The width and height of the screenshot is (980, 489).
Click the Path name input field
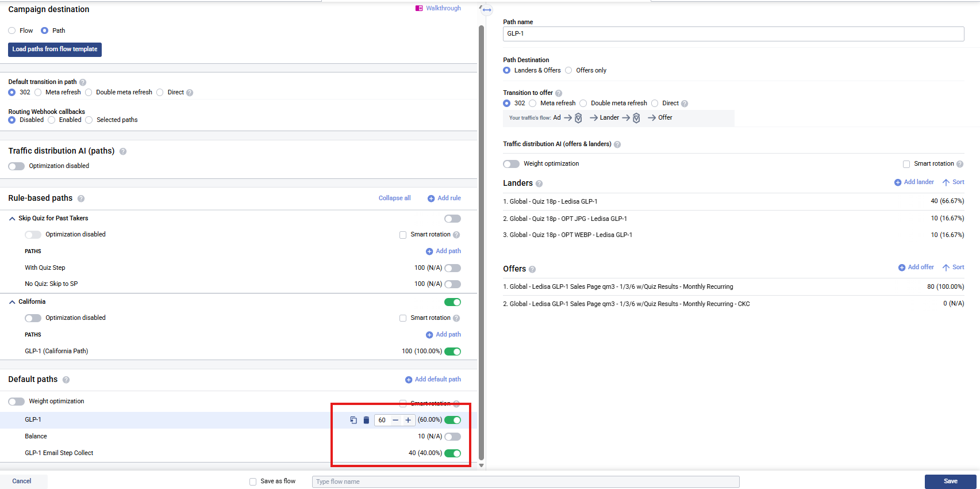tap(733, 34)
